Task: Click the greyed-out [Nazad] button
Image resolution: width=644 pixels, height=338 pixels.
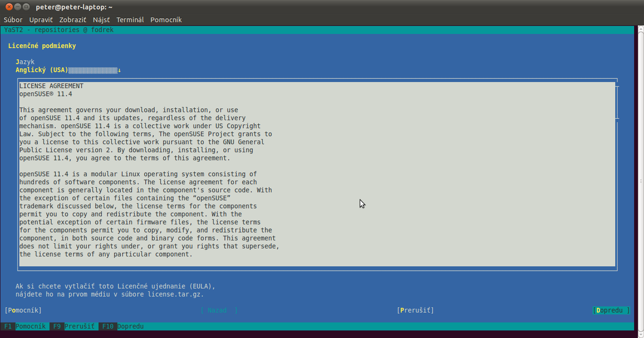Action: coord(219,310)
